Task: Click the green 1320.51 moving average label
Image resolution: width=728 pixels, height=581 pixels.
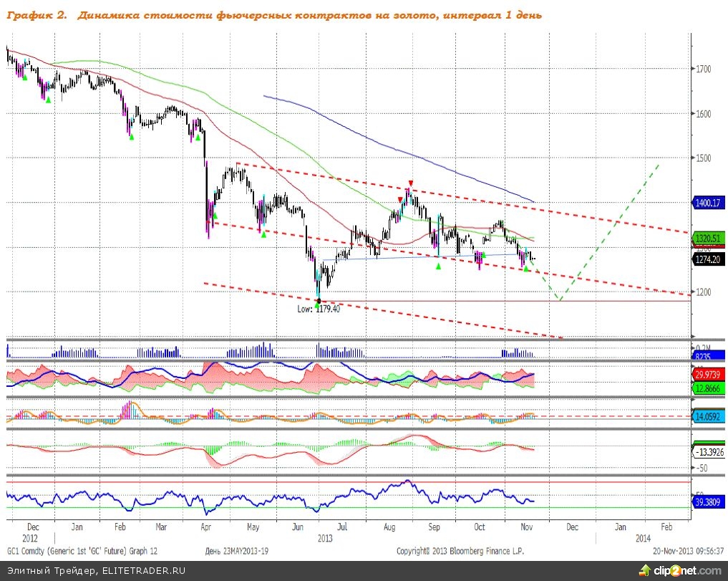Action: 708,237
